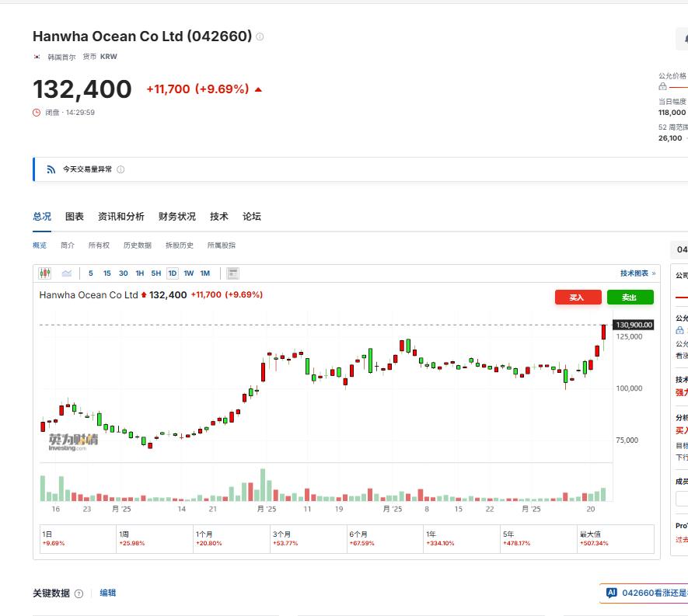Select the 3个月 performance range
This screenshot has width=688, height=616.
pos(308,539)
